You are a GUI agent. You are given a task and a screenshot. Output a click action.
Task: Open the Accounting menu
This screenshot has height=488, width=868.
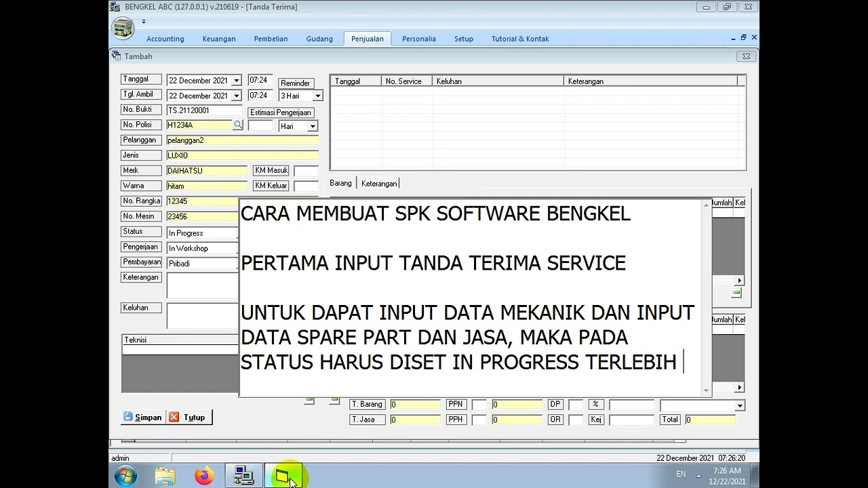pyautogui.click(x=165, y=39)
